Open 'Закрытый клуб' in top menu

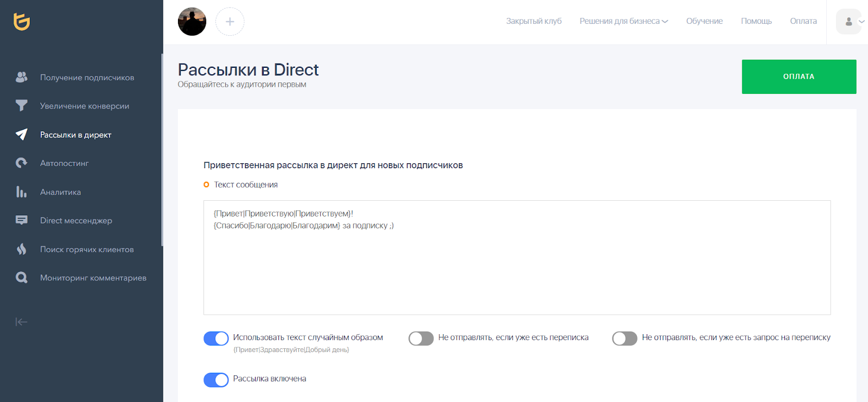click(534, 21)
